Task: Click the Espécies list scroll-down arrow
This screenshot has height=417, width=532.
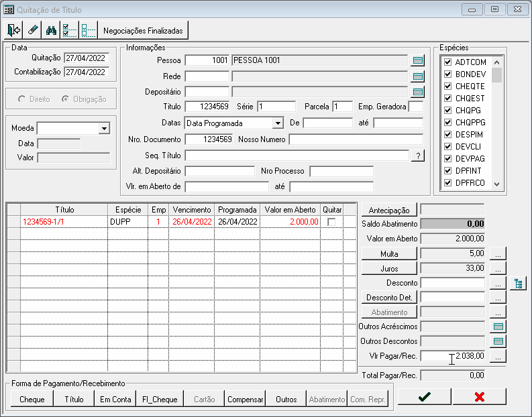Action: point(496,184)
